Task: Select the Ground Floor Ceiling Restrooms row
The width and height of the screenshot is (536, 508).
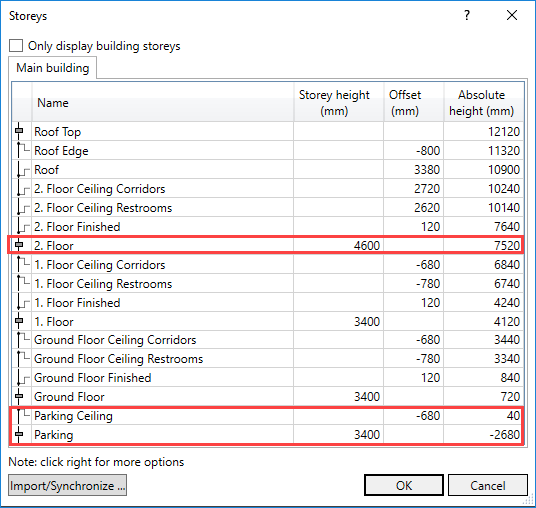Action: pos(268,359)
